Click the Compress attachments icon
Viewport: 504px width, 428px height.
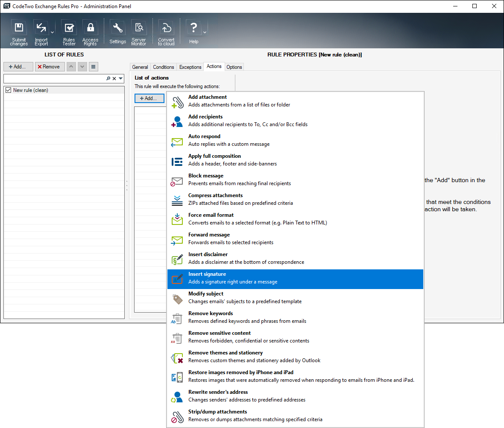point(177,201)
